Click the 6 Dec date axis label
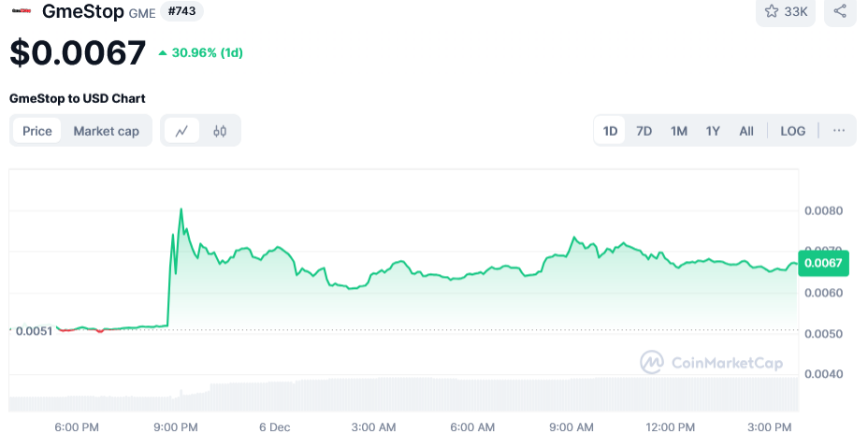The width and height of the screenshot is (868, 448). click(x=275, y=427)
